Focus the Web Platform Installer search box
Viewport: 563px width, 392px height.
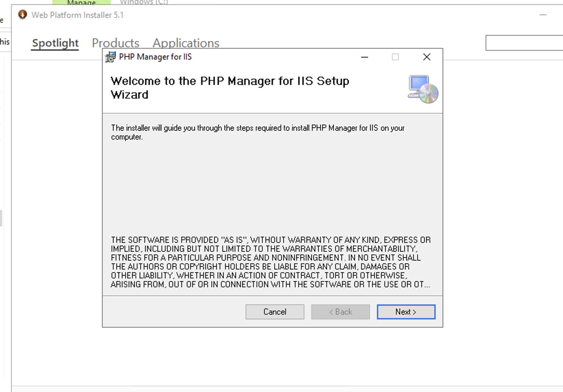coord(524,43)
